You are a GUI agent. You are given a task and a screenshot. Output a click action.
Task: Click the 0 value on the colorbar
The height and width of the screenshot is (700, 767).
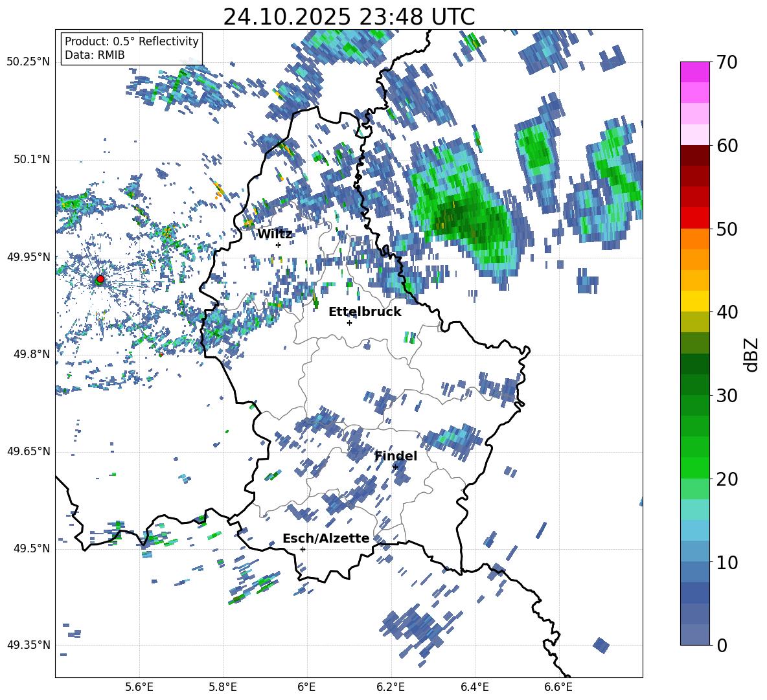coord(722,645)
